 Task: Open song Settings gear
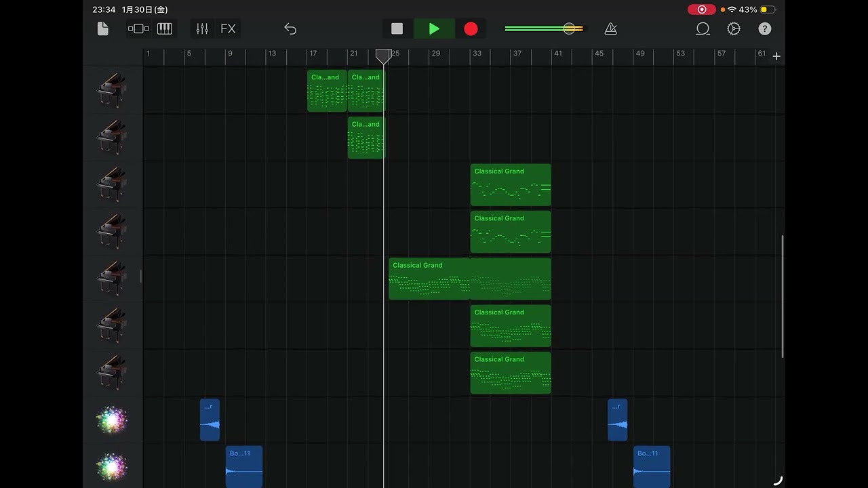[734, 28]
